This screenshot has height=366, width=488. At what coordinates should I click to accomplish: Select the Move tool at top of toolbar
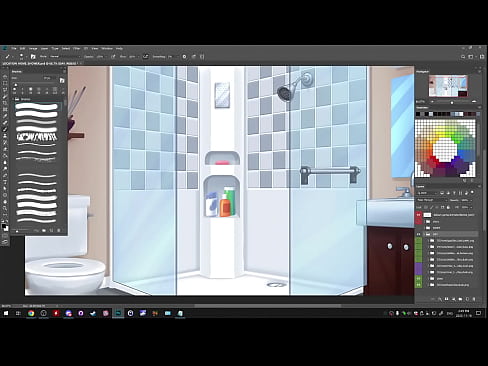[5, 77]
